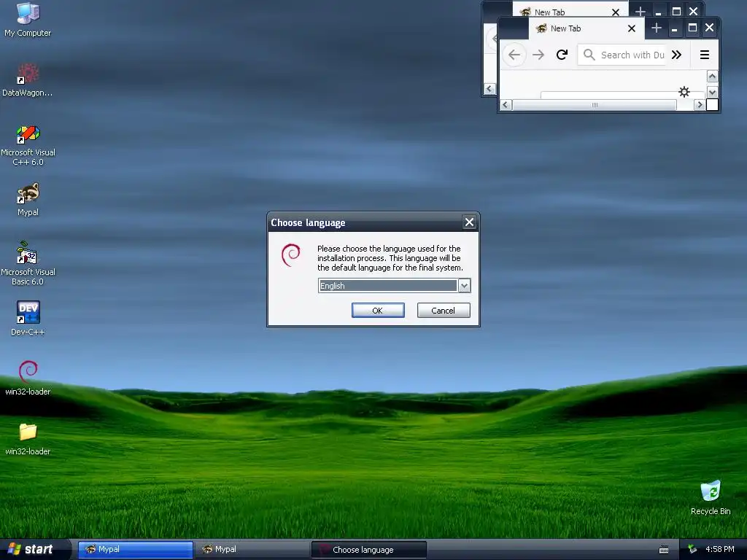Close New Tab tab in front Mypal window
This screenshot has height=560, width=747.
632,28
